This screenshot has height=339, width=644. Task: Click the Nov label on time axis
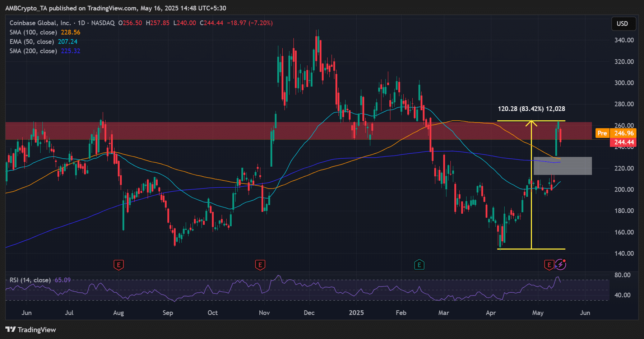[264, 313]
